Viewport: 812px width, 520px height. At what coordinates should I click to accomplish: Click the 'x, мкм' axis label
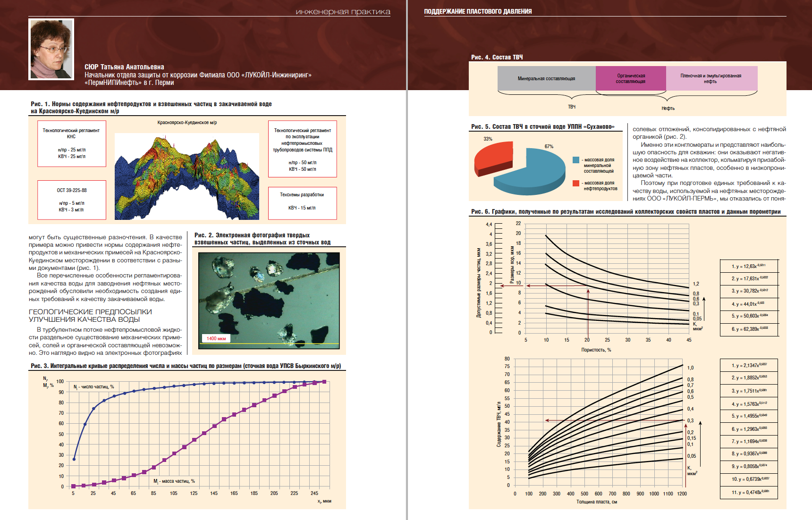(x=324, y=501)
